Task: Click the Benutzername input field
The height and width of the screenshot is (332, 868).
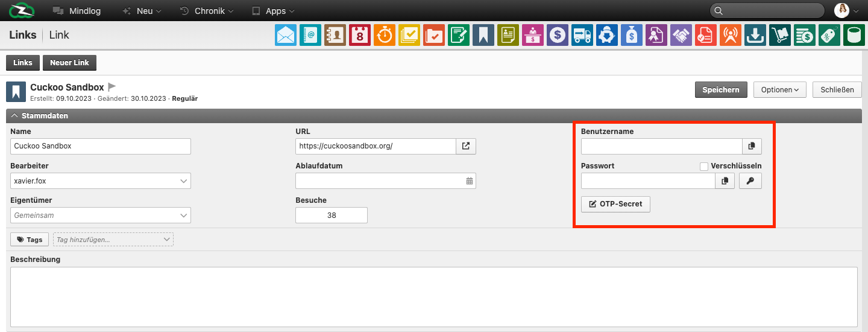Action: [x=661, y=146]
